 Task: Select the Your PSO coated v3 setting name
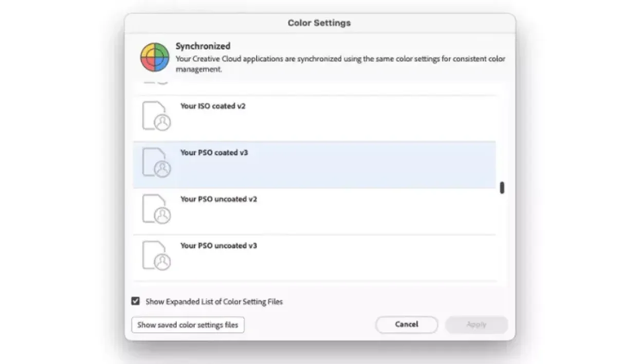[x=214, y=152]
